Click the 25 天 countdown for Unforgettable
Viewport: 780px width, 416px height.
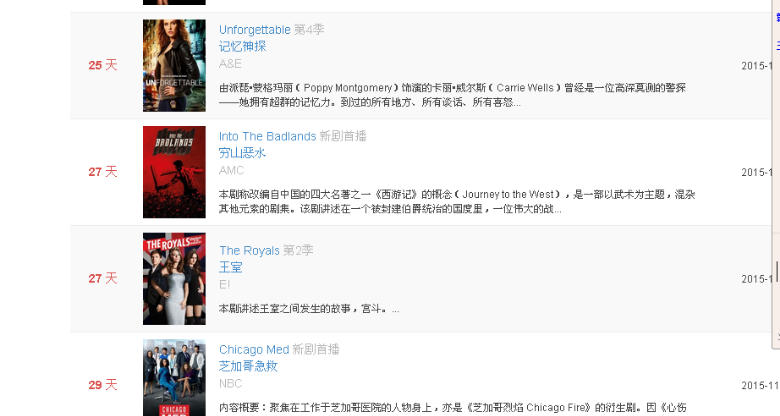click(x=103, y=65)
